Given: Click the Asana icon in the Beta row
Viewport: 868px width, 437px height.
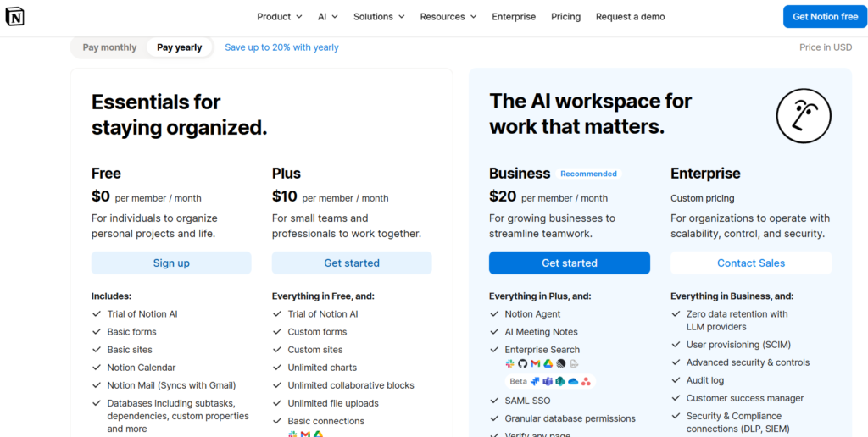Looking at the screenshot, I should (587, 381).
